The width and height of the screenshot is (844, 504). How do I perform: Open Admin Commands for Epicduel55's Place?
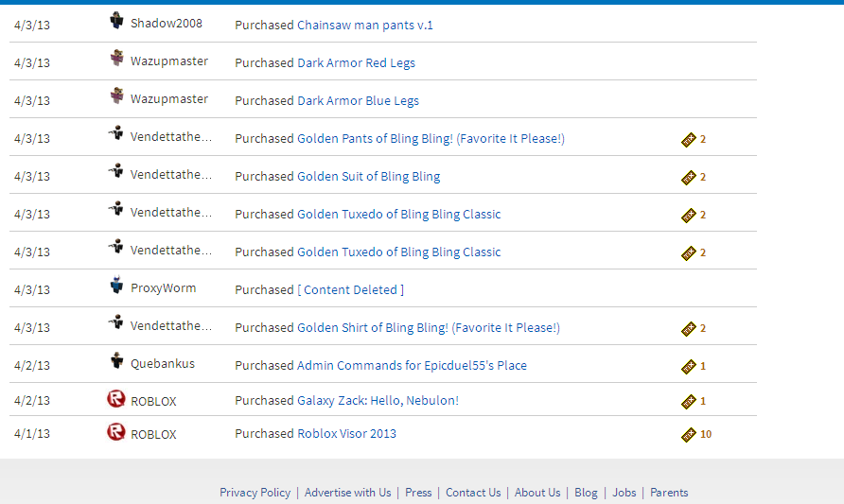pos(412,365)
